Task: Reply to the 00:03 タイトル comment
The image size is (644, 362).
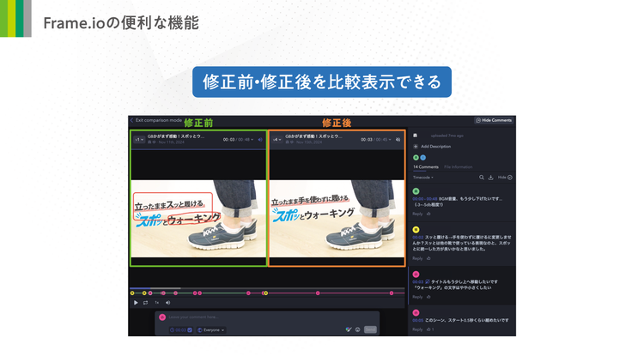Action: click(x=417, y=297)
